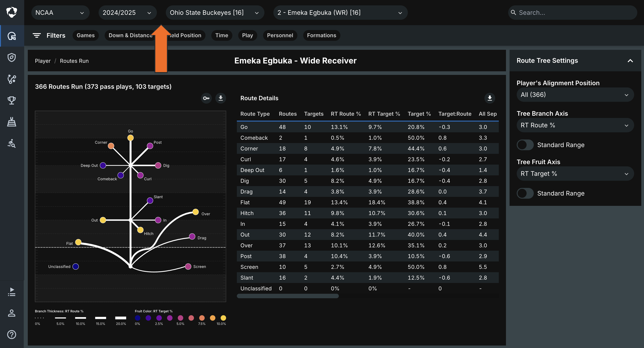Select the Flat row in Route Details
The image size is (644, 348).
(367, 202)
